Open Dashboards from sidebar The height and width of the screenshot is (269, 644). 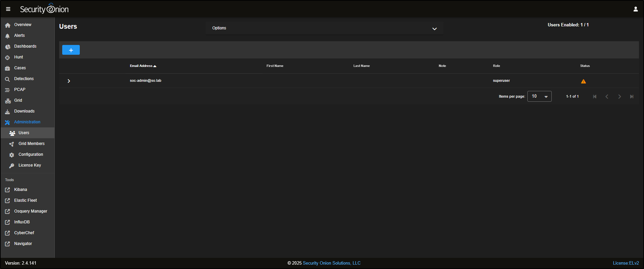pos(25,46)
